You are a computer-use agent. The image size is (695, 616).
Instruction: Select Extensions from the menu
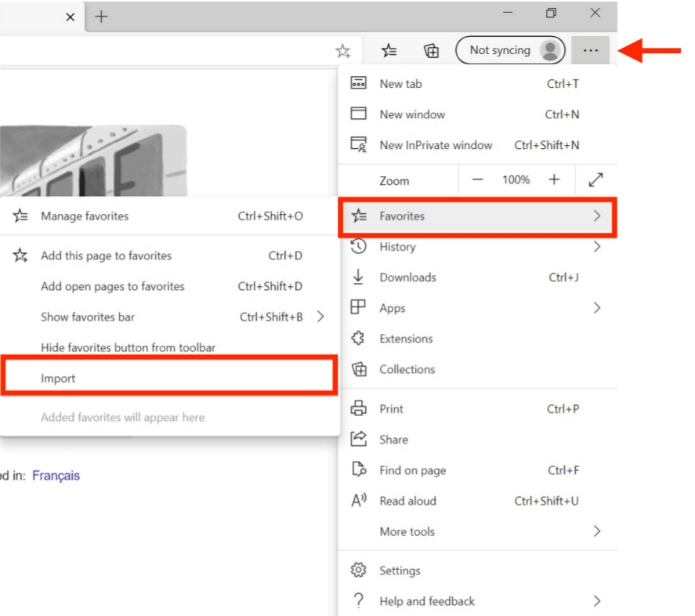point(477,339)
